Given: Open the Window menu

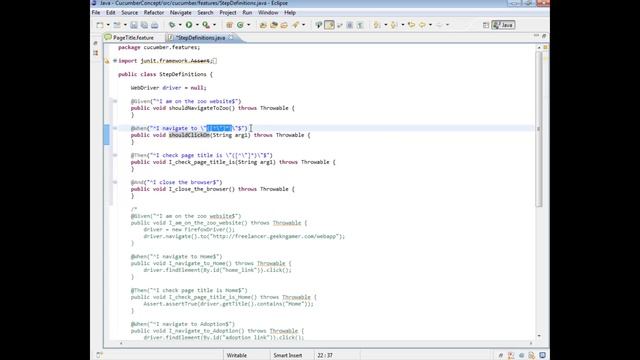Looking at the screenshot, I should click(268, 13).
